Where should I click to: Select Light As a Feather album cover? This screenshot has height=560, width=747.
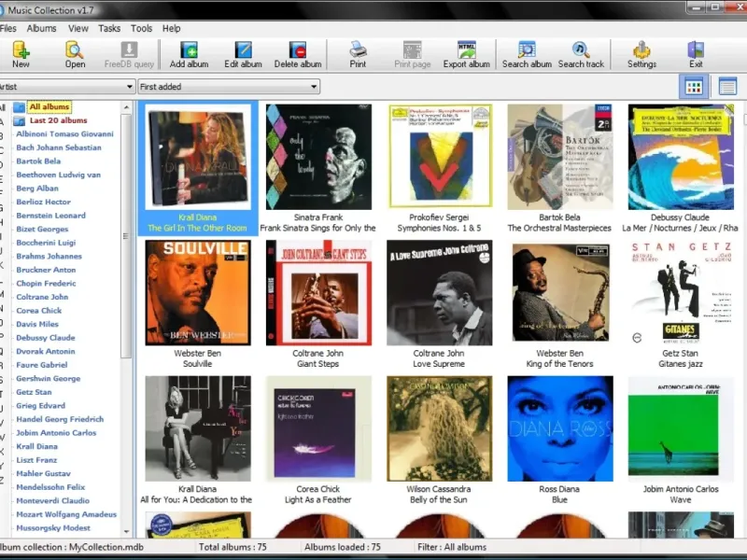click(x=318, y=428)
